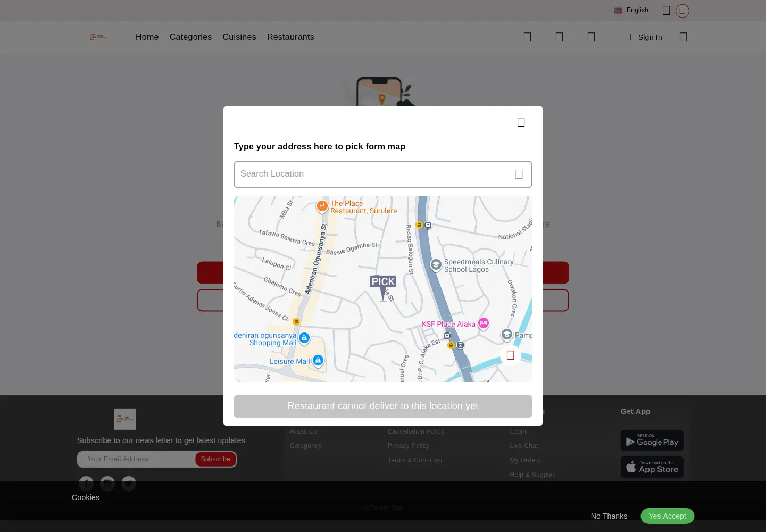The image size is (766, 532).
Task: Click Adeniran Ogunsanya Shopping Mall marker
Action: [x=304, y=338]
